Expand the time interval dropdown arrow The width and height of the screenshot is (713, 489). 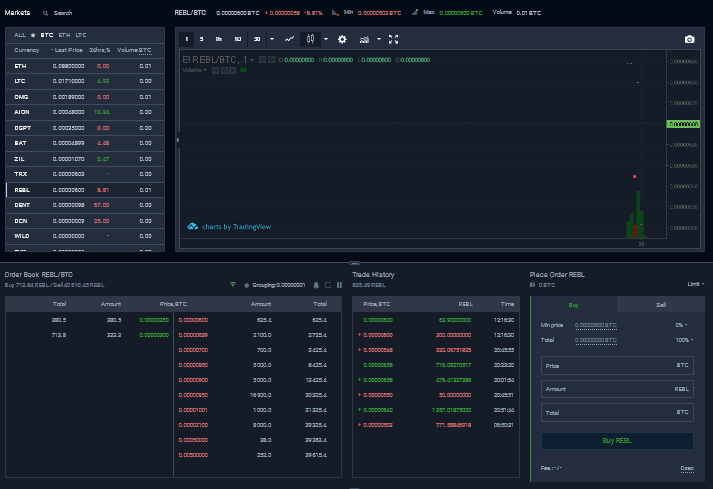272,40
